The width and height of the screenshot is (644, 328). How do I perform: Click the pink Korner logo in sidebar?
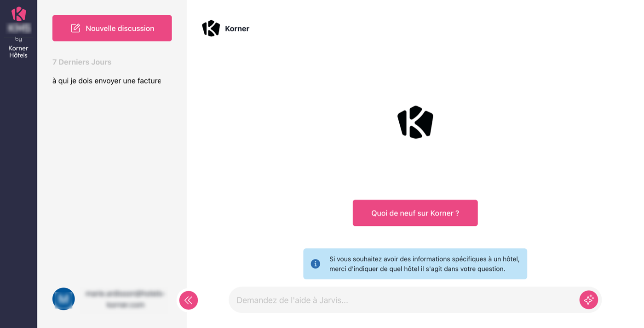tap(18, 14)
